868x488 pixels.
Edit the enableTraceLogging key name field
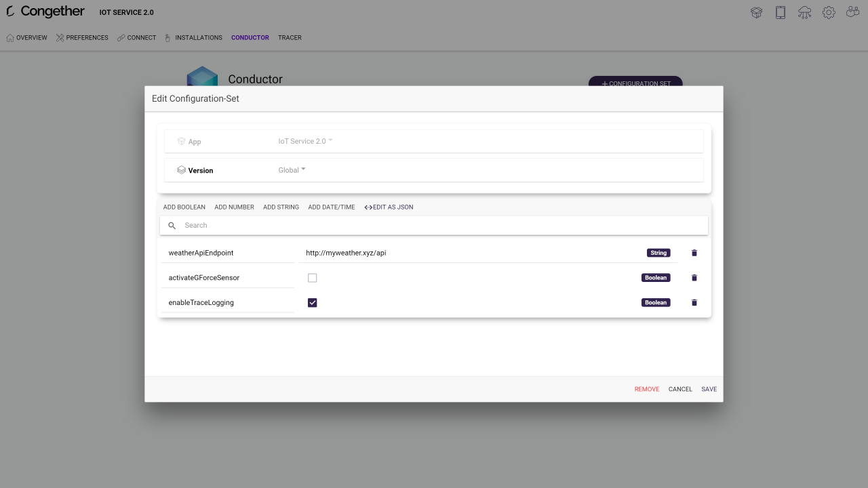(228, 302)
